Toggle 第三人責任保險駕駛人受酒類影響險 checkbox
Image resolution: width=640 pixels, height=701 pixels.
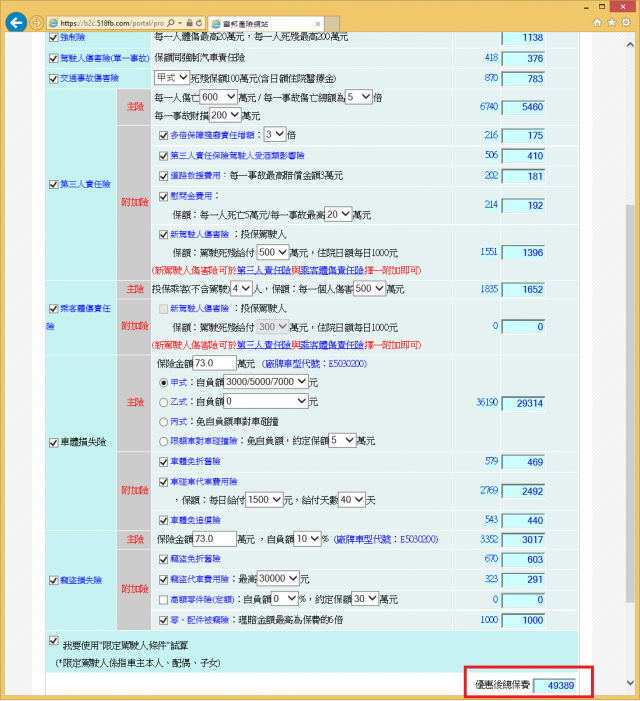pyautogui.click(x=164, y=156)
